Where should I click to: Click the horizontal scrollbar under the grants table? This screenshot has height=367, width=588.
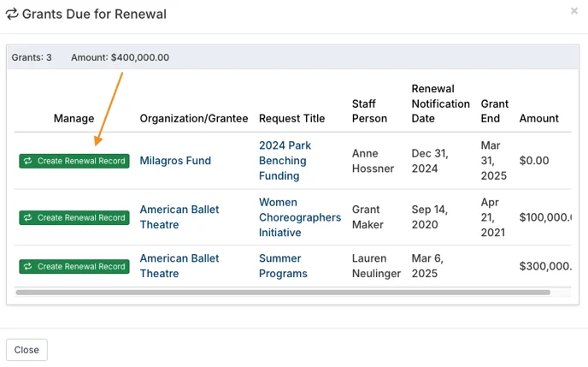pyautogui.click(x=283, y=293)
